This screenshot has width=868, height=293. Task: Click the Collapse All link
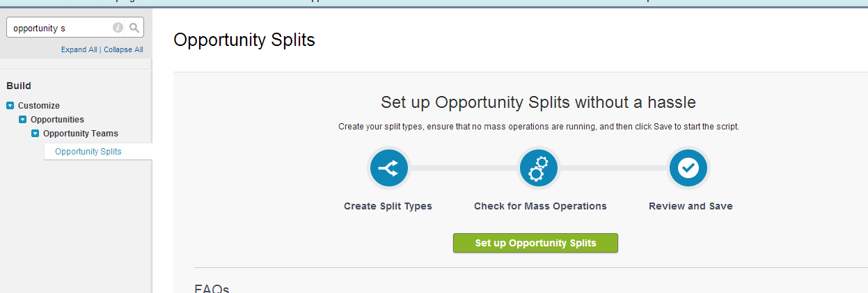pos(123,49)
